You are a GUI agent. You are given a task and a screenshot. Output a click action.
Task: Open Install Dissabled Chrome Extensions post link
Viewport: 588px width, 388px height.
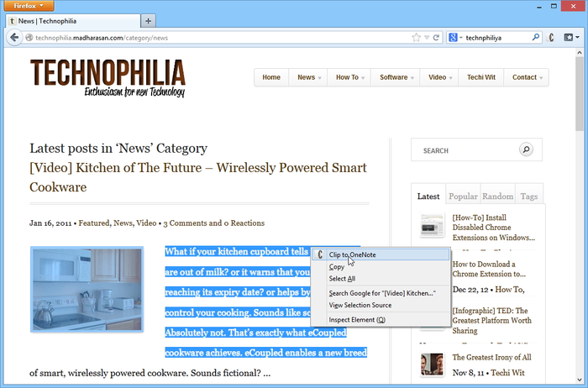(494, 228)
